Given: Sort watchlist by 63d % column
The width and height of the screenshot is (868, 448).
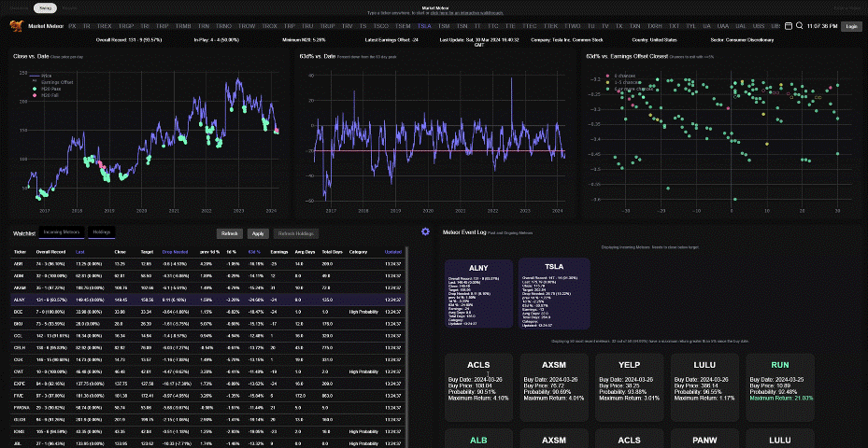Looking at the screenshot, I should [254, 252].
